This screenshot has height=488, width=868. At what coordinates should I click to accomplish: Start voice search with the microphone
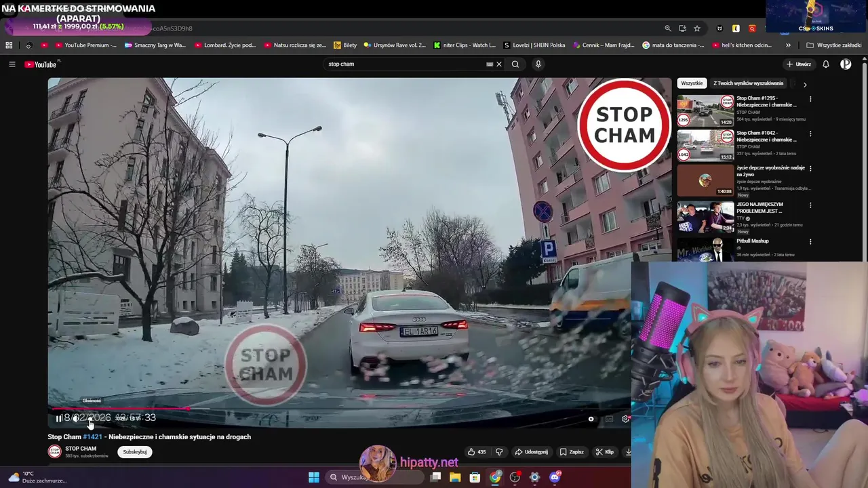[538, 64]
